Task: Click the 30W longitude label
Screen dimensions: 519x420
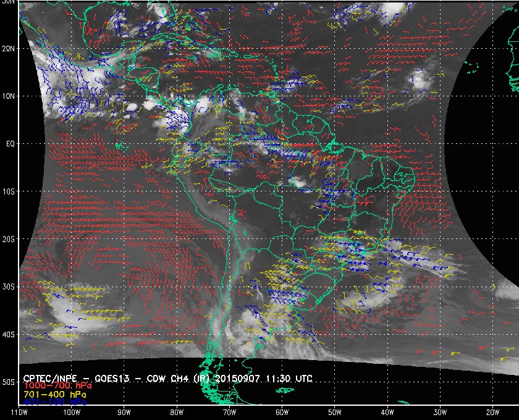Action: click(440, 413)
